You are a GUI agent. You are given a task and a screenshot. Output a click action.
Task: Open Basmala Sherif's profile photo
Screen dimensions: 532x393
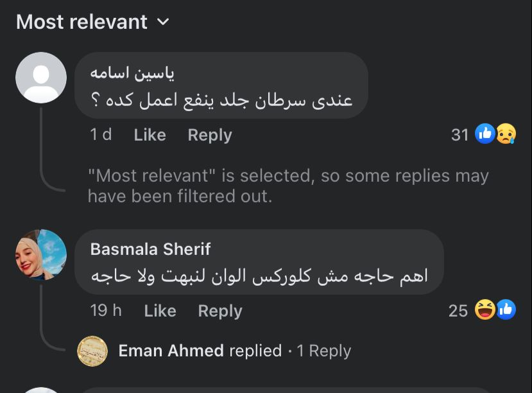point(41,255)
